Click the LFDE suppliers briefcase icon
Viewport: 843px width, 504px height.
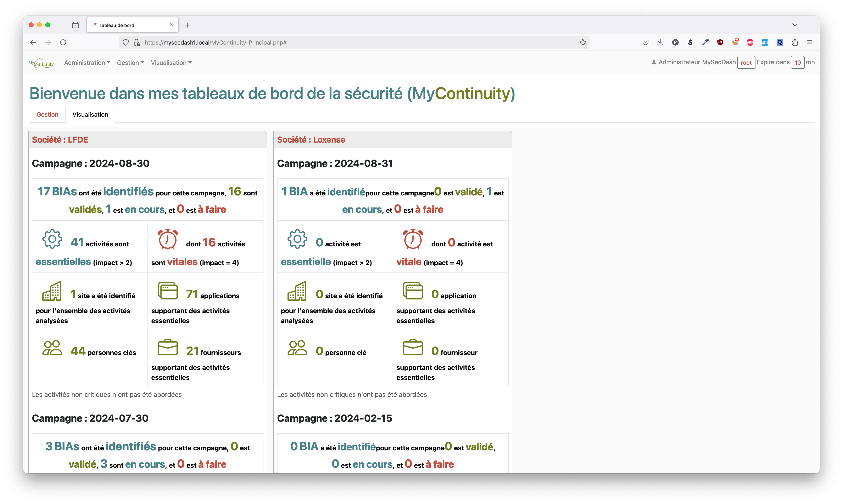[x=168, y=347]
